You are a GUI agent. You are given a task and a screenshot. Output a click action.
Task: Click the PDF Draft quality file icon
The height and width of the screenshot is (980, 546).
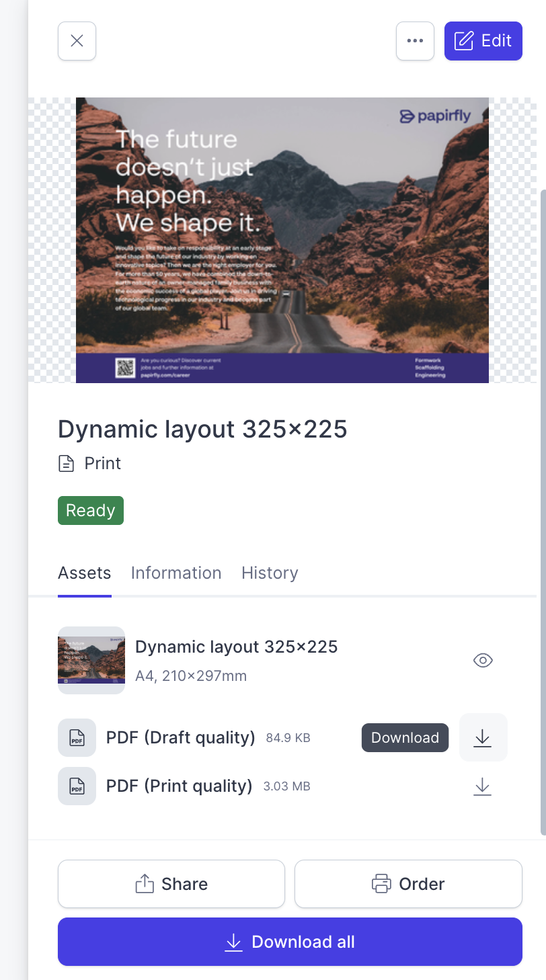coord(77,737)
